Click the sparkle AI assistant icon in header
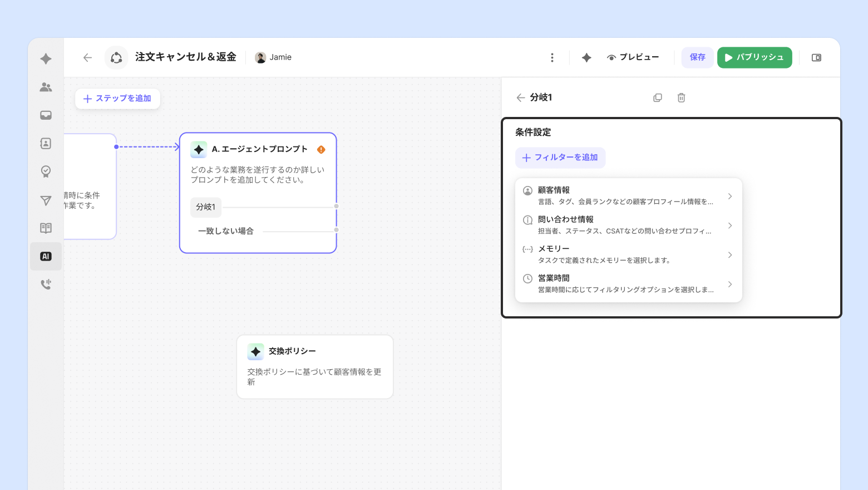This screenshot has height=490, width=868. [x=586, y=57]
